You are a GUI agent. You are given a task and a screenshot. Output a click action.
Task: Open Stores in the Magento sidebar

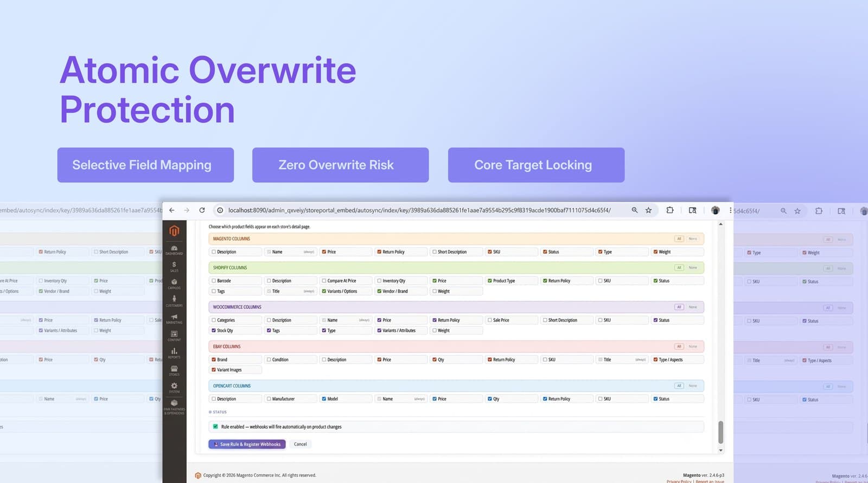[174, 371]
